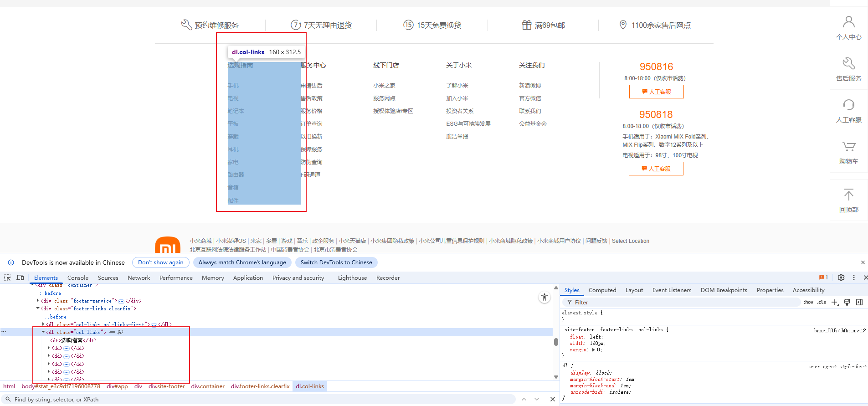Click the orange issues counter badge
The image size is (868, 406).
click(823, 278)
